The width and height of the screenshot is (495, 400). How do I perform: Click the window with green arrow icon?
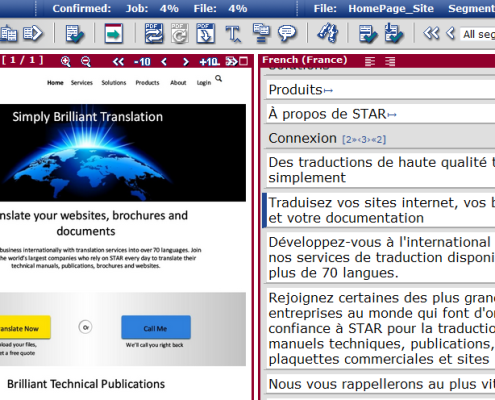click(114, 33)
